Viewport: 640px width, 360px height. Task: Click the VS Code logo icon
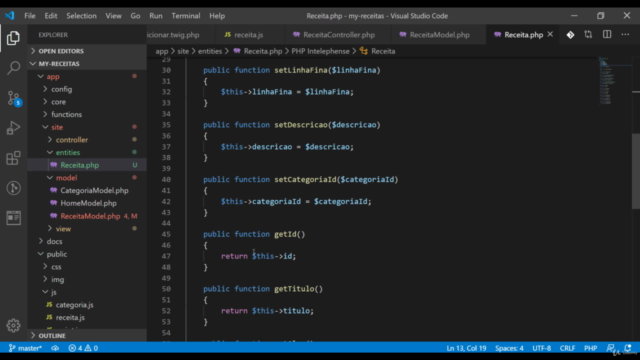[x=10, y=16]
